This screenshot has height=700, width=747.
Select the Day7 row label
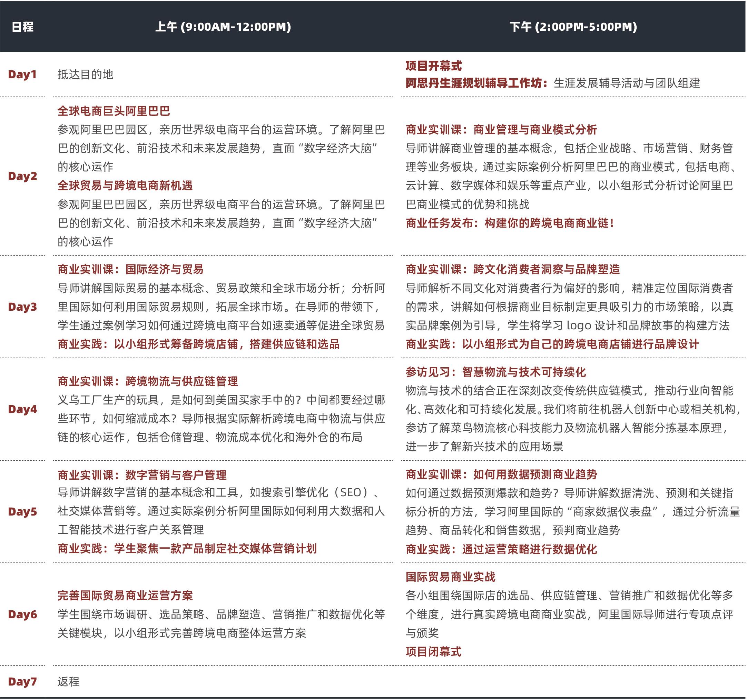tap(22, 682)
